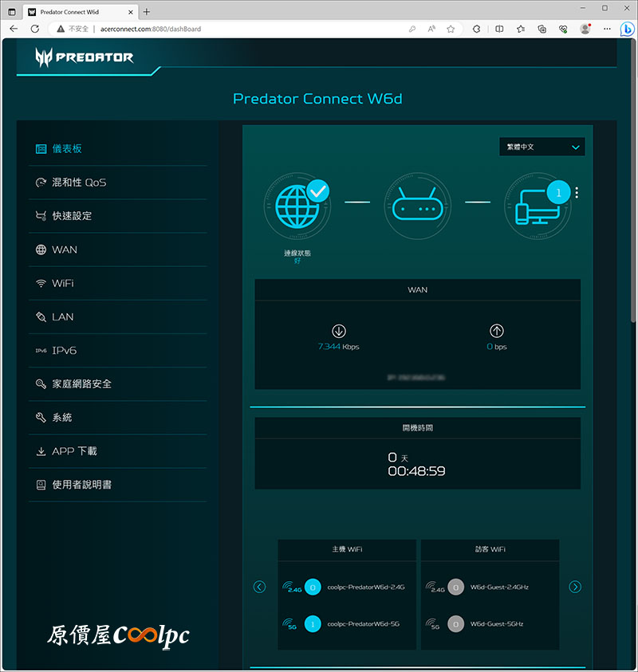Open browser essentials heart icon
This screenshot has height=672, width=638.
click(563, 29)
